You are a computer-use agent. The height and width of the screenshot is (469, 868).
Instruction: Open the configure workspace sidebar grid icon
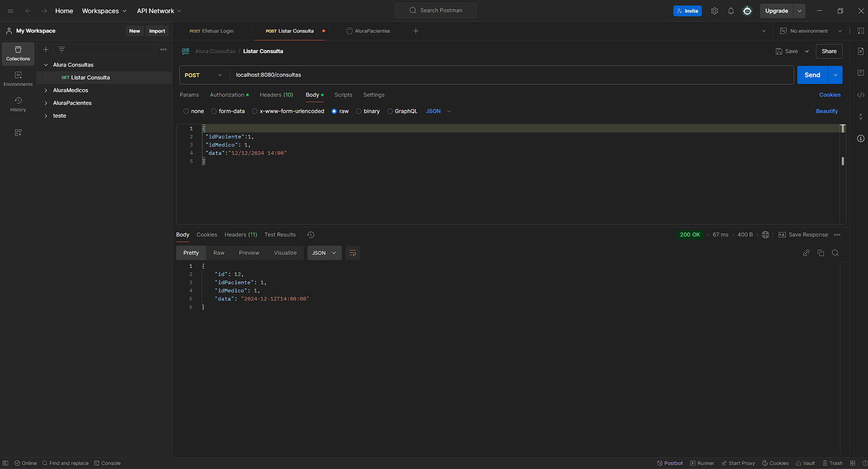pos(18,133)
